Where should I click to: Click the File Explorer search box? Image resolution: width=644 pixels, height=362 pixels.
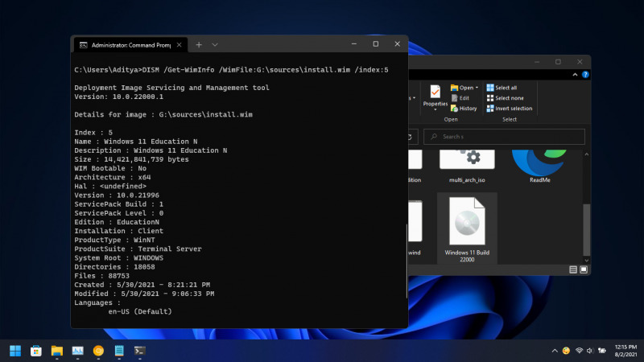click(x=504, y=137)
